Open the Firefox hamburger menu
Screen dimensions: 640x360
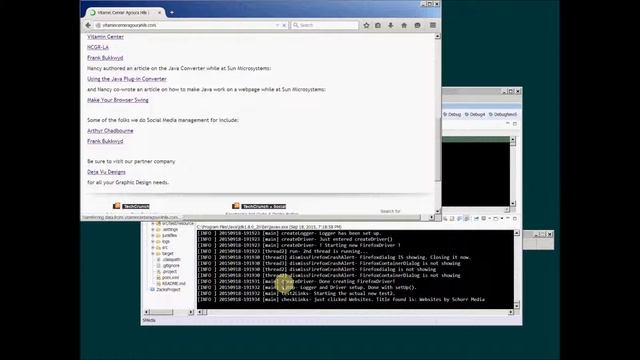click(433, 25)
